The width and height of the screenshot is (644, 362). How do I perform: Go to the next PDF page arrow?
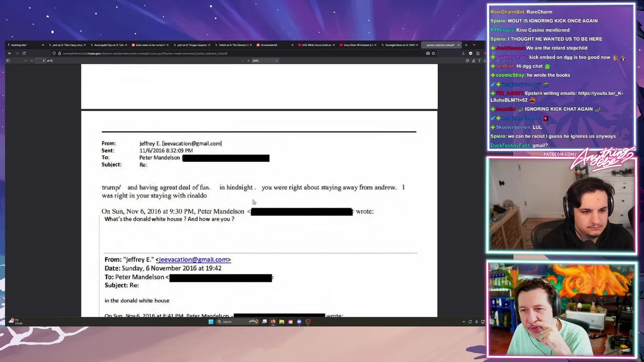(x=32, y=61)
